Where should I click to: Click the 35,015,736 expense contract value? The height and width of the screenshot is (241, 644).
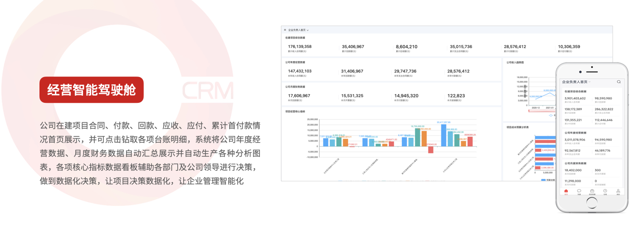click(461, 47)
